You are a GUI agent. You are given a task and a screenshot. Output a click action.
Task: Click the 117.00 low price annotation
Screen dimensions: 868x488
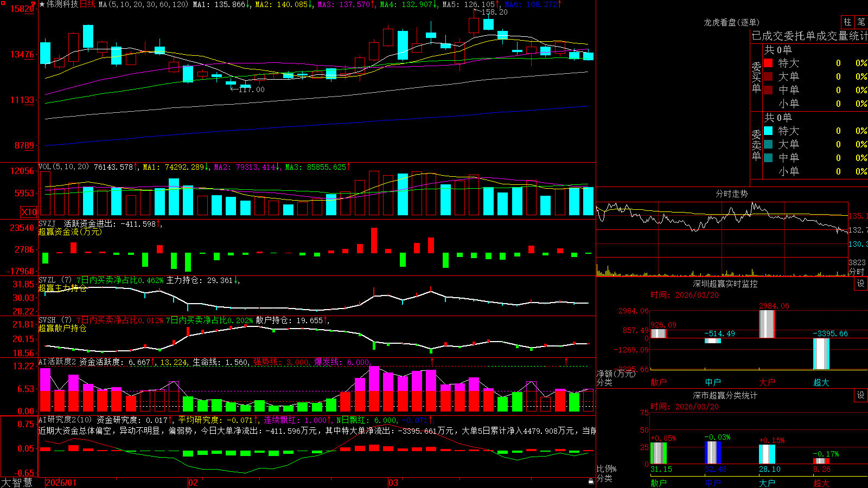coord(252,89)
